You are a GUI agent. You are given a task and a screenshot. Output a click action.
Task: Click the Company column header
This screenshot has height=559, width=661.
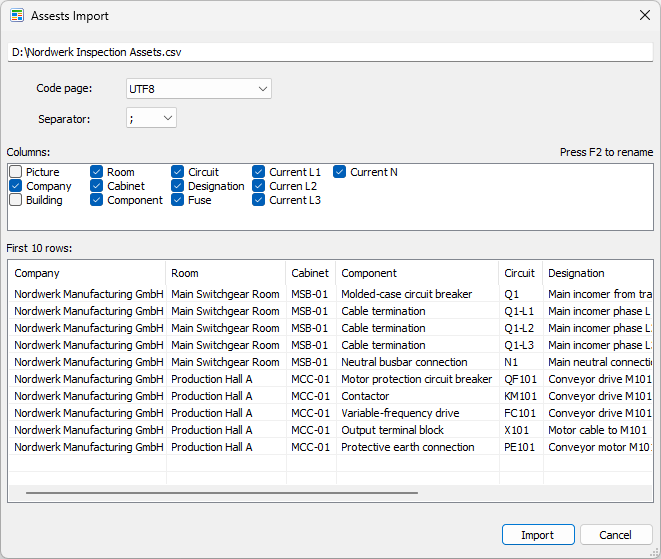(87, 273)
